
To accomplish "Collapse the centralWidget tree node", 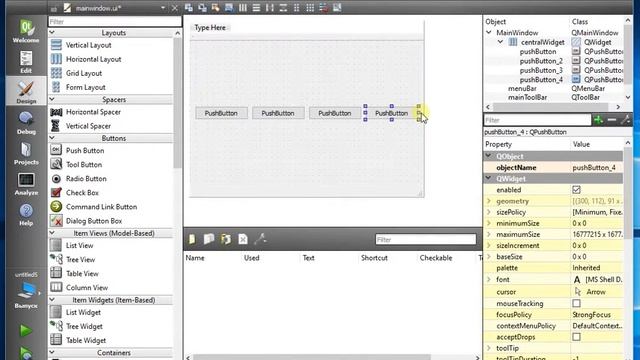I will [x=500, y=42].
